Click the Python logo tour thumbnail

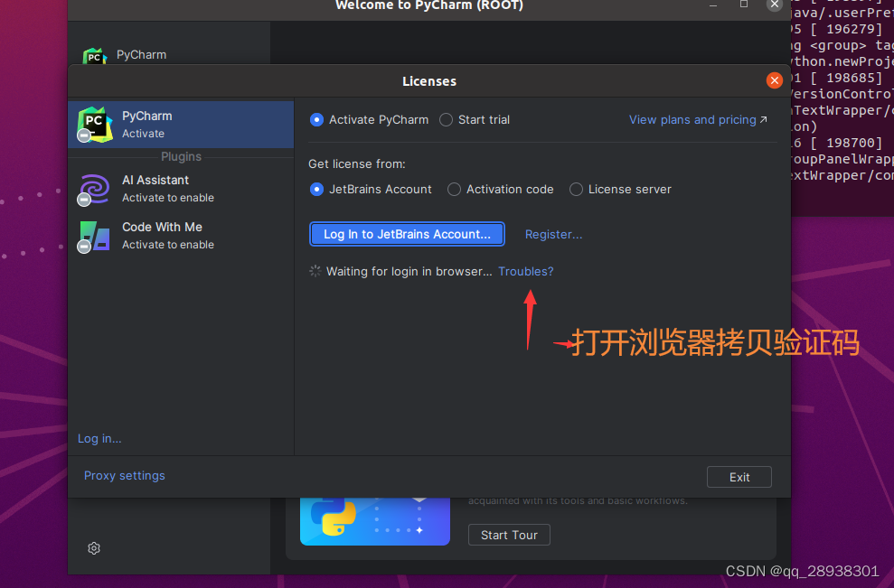[374, 521]
